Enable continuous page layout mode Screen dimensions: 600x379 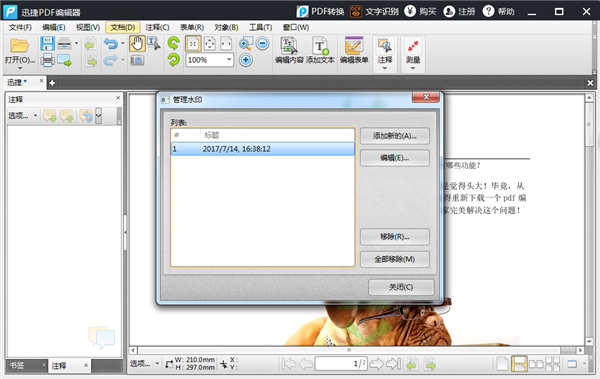click(x=519, y=364)
